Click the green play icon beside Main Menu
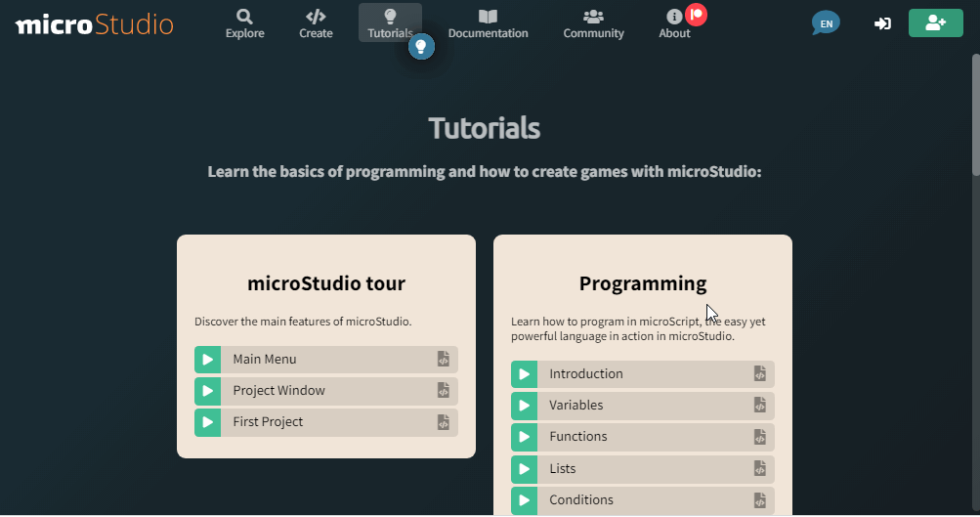980x517 pixels. pyautogui.click(x=207, y=360)
